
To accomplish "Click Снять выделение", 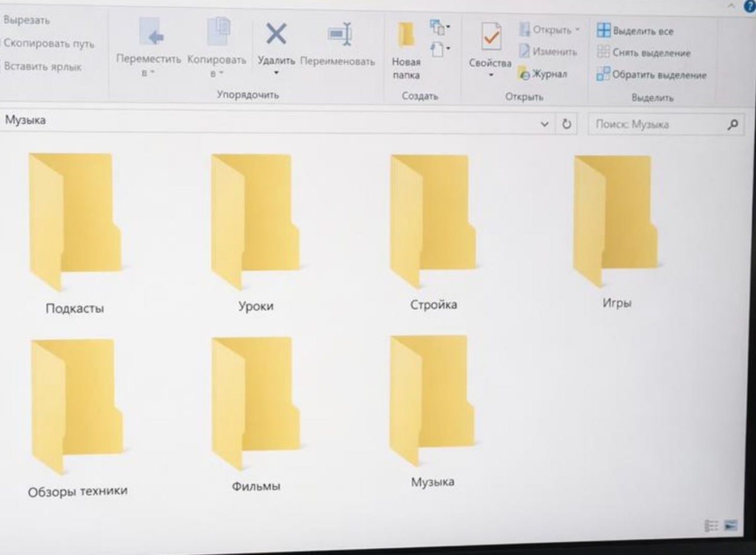I will (x=643, y=53).
